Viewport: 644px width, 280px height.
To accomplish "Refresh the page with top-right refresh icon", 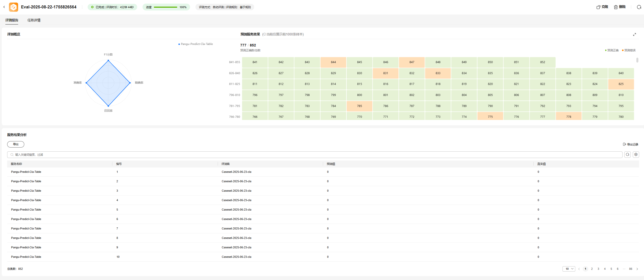I will point(639,7).
